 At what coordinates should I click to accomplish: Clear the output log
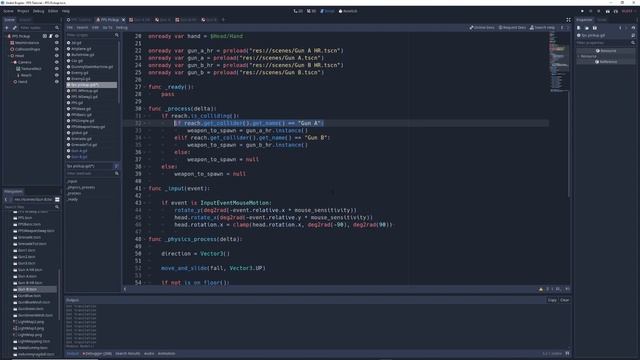pos(564,300)
